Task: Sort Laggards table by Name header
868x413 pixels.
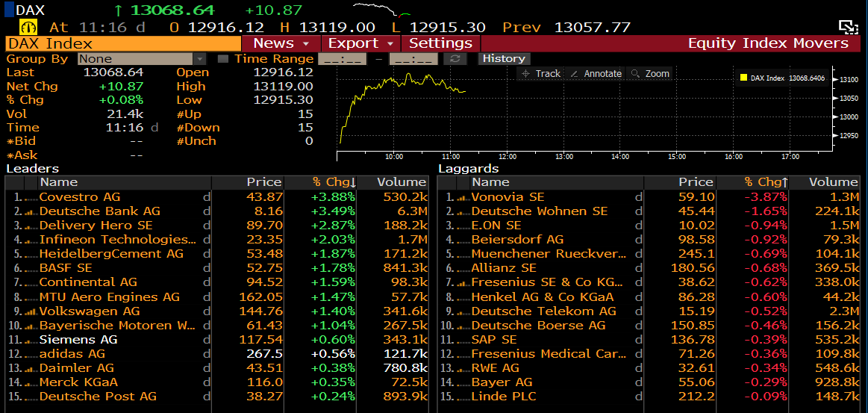Action: tap(557, 182)
